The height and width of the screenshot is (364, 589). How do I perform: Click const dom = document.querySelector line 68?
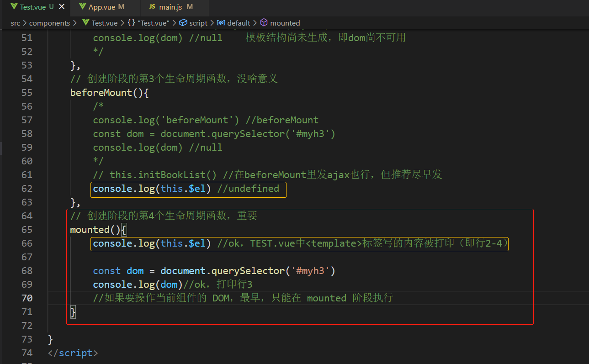point(214,270)
